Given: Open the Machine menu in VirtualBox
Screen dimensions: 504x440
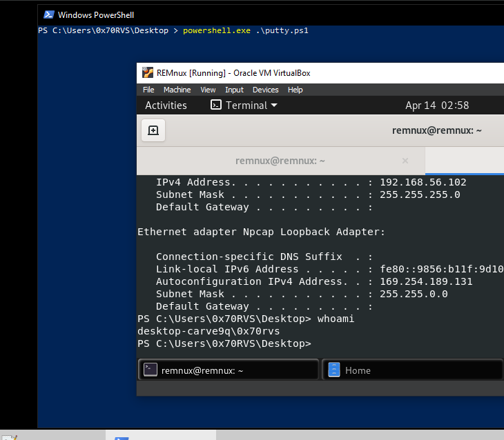Looking at the screenshot, I should [177, 90].
